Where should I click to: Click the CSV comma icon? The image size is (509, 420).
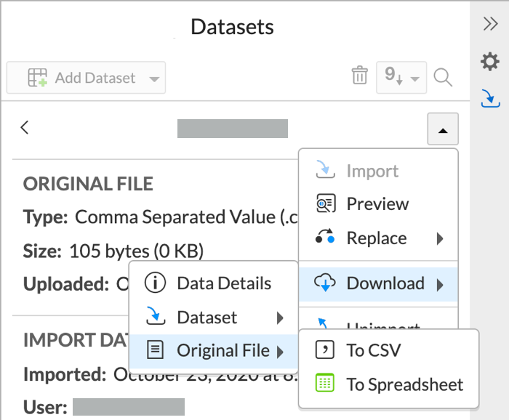[324, 350]
